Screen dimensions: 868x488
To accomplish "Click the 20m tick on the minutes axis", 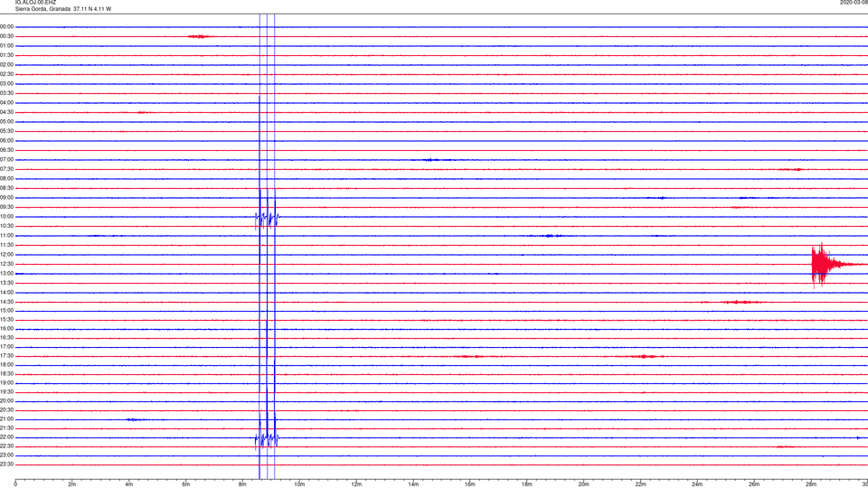I will click(x=583, y=484).
